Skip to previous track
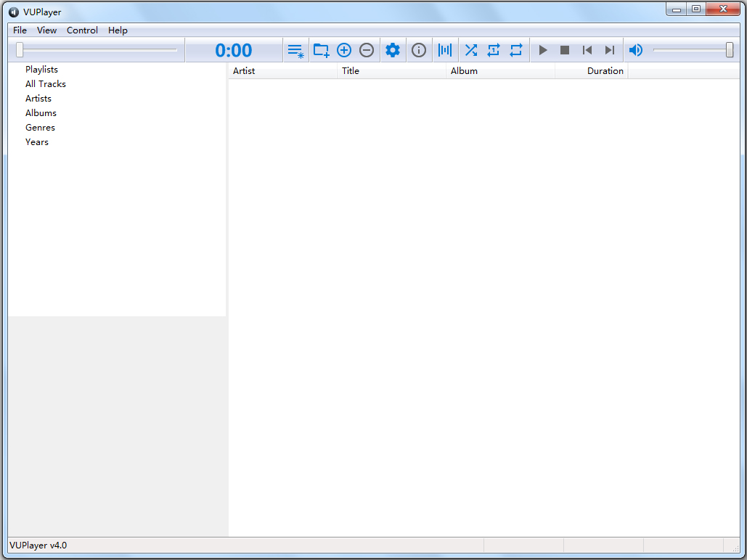 (587, 51)
